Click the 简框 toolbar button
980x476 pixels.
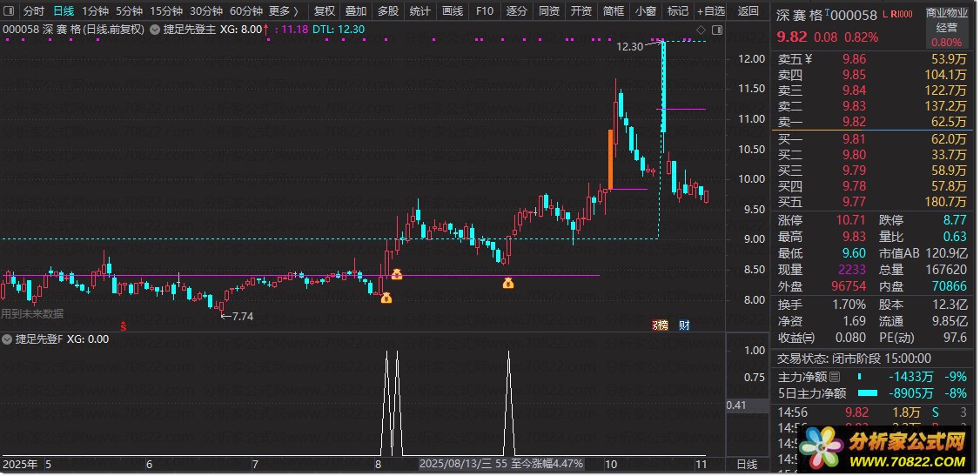613,10
